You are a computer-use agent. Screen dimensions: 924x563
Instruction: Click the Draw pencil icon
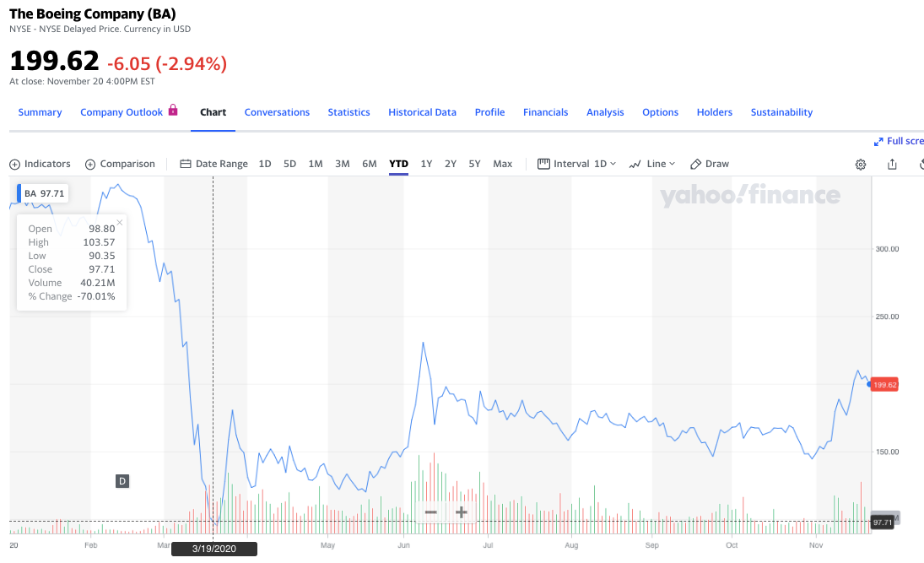(695, 164)
